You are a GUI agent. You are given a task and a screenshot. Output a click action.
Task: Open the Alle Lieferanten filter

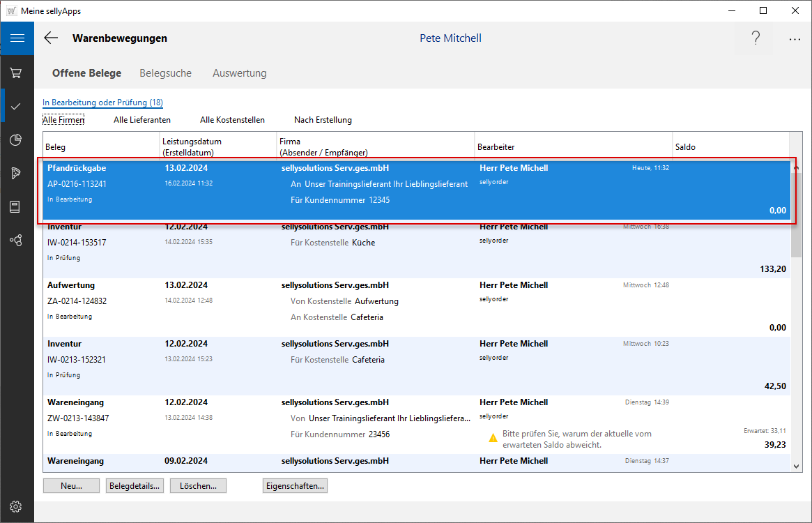tap(142, 120)
